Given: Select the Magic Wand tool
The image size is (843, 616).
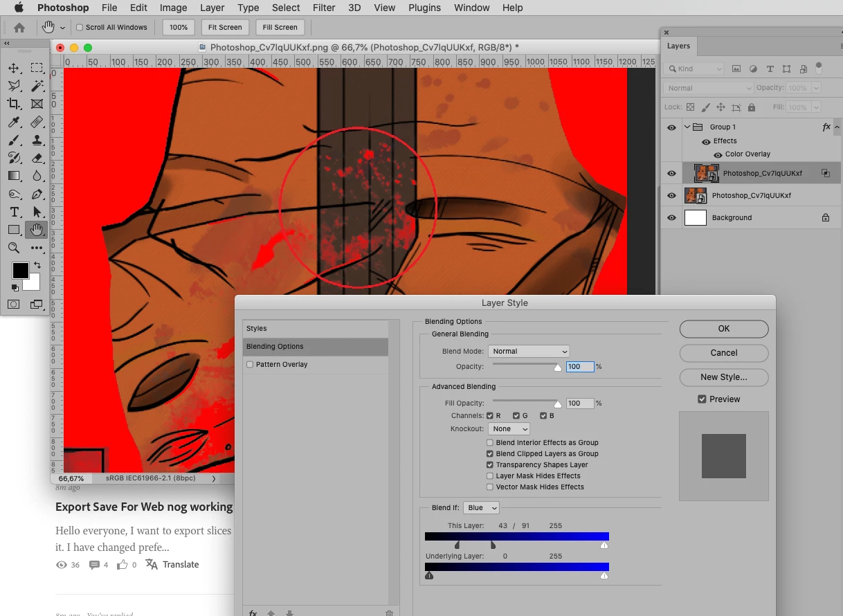Looking at the screenshot, I should (x=37, y=86).
